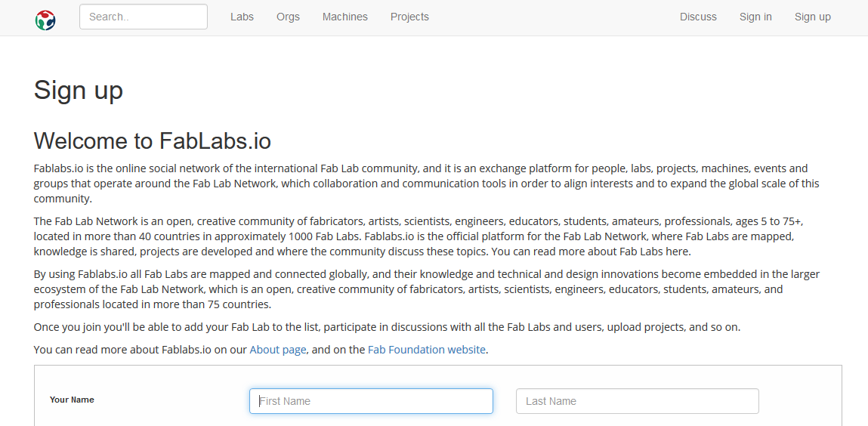Click the First Name field
The height and width of the screenshot is (426, 868).
coord(371,401)
